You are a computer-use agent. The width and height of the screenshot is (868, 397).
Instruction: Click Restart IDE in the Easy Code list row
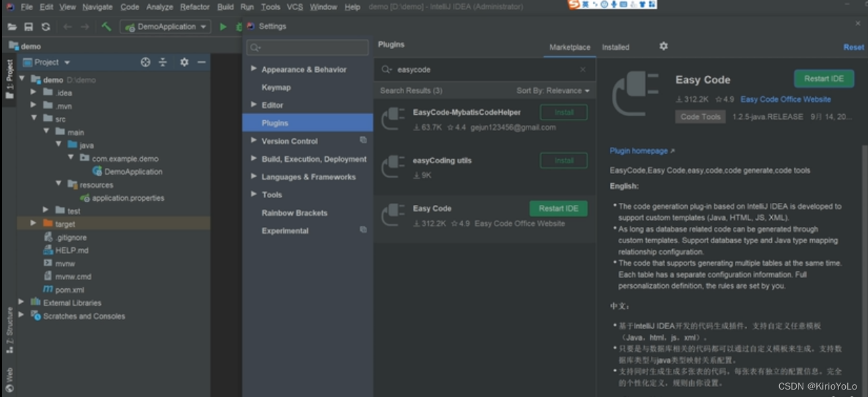pos(558,208)
